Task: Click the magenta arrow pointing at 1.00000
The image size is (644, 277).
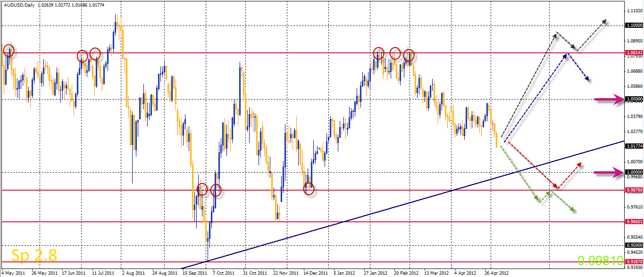Action: pos(609,173)
